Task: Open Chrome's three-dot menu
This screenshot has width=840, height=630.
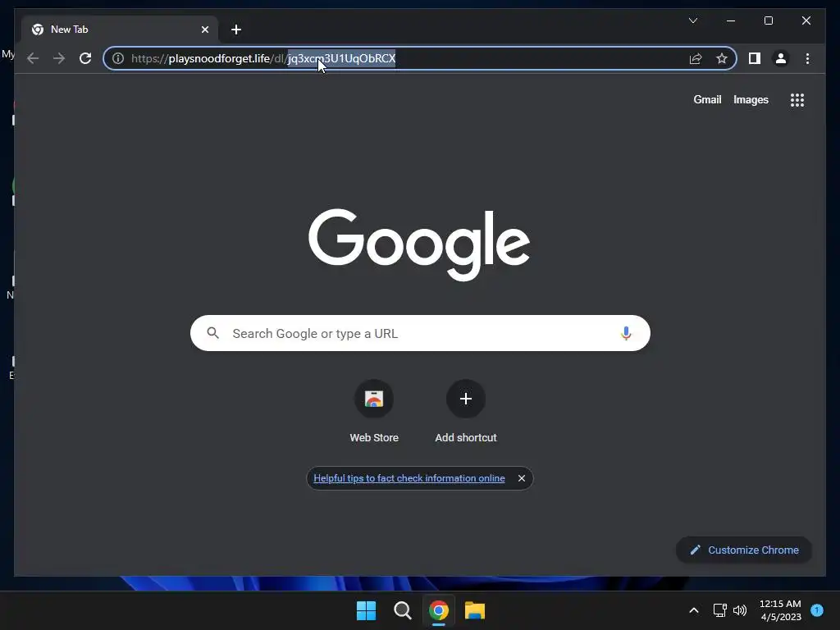Action: click(807, 58)
